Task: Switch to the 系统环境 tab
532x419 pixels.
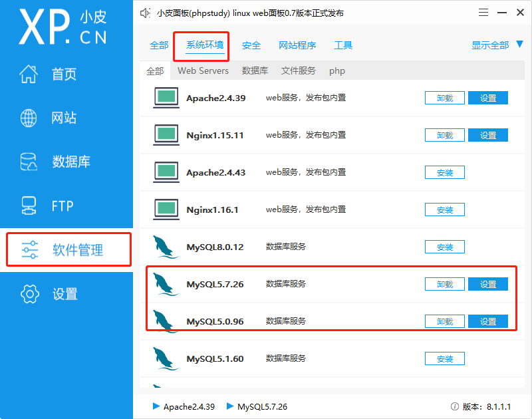Action: click(205, 45)
